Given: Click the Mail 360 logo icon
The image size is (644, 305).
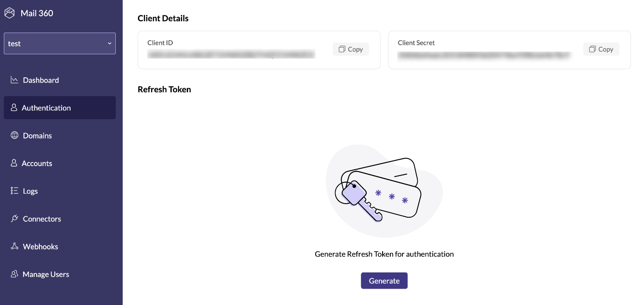Looking at the screenshot, I should click(x=10, y=13).
